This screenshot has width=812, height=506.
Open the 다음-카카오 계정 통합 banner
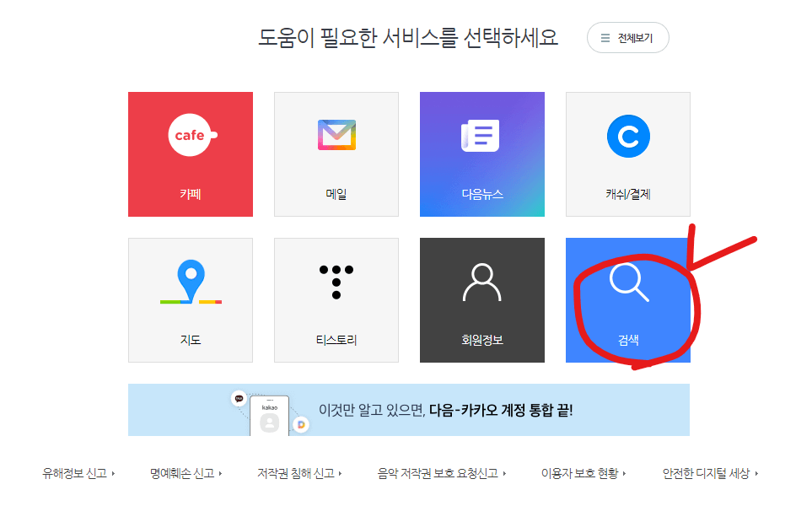click(x=409, y=410)
